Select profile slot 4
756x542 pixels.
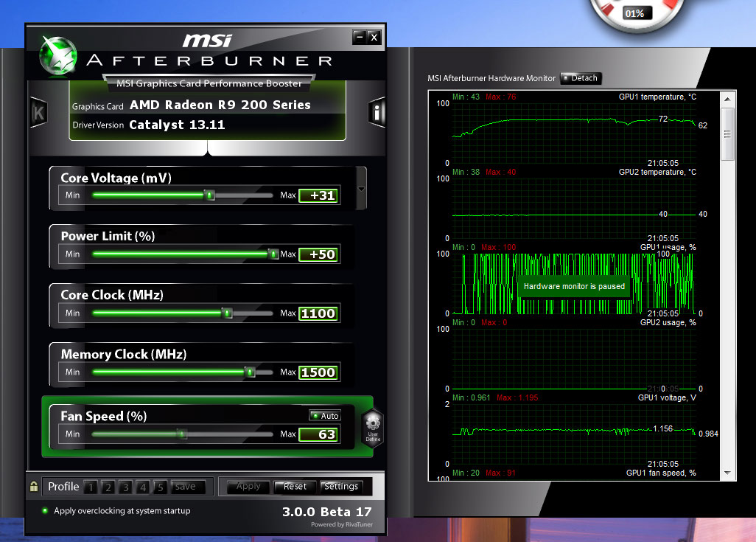143,487
